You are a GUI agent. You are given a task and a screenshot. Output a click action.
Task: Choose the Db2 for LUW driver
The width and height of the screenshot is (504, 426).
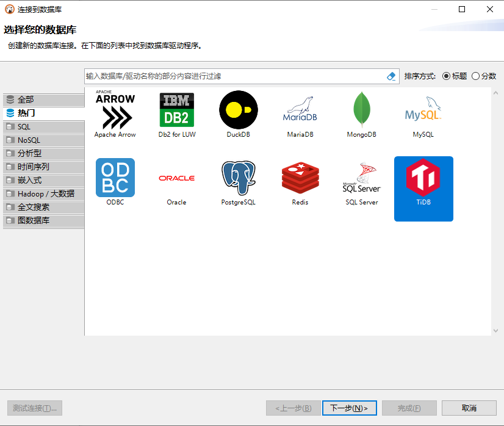[177, 110]
